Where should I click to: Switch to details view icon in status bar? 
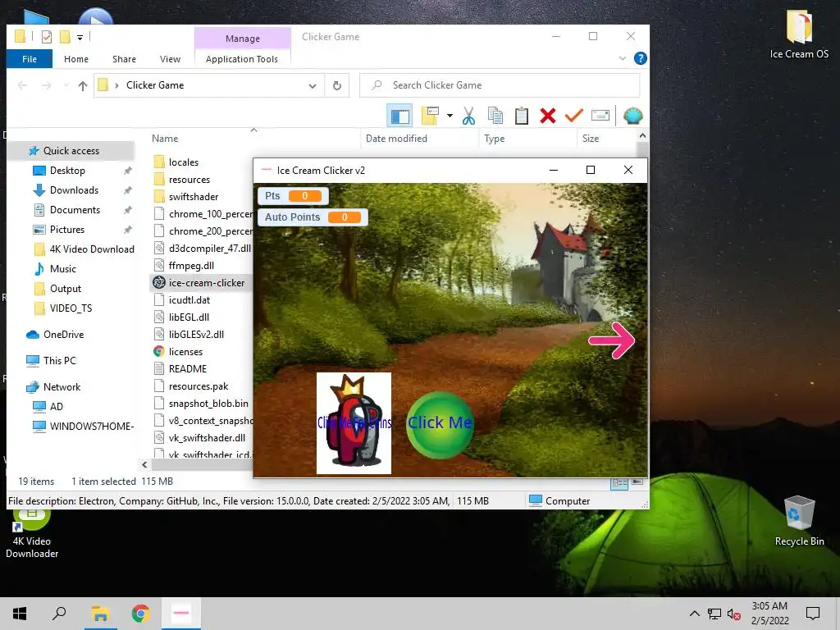(x=620, y=484)
